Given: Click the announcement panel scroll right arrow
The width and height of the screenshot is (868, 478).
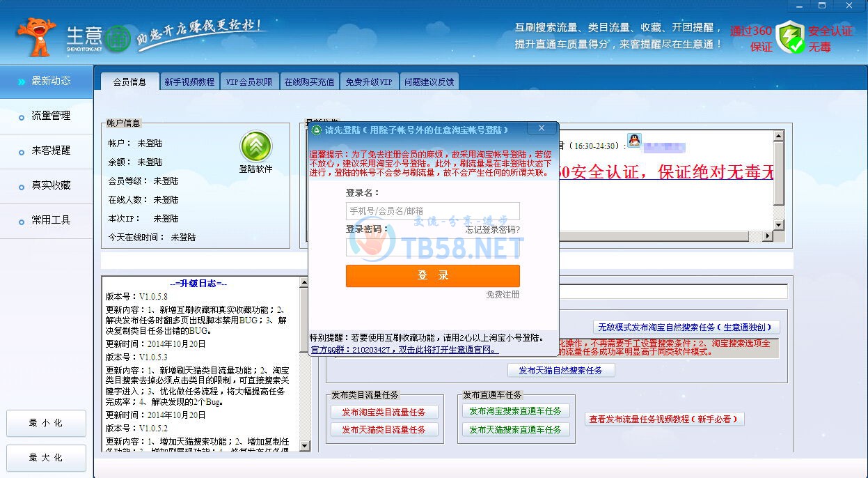Looking at the screenshot, I should (x=768, y=236).
